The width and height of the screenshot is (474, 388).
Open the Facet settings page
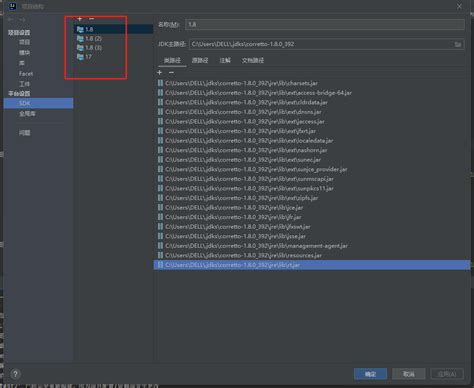click(x=26, y=74)
